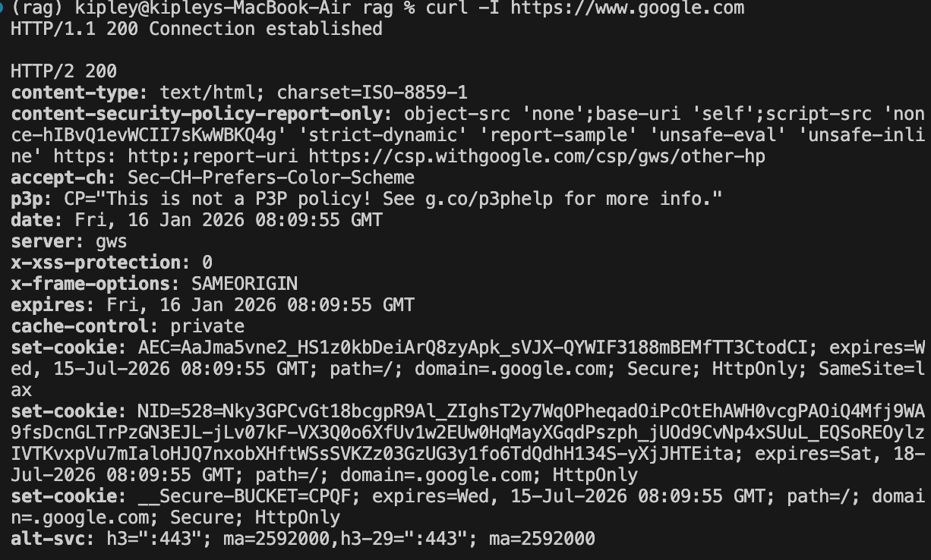The image size is (931, 560).
Task: Click the accept-ch header label
Action: [58, 178]
